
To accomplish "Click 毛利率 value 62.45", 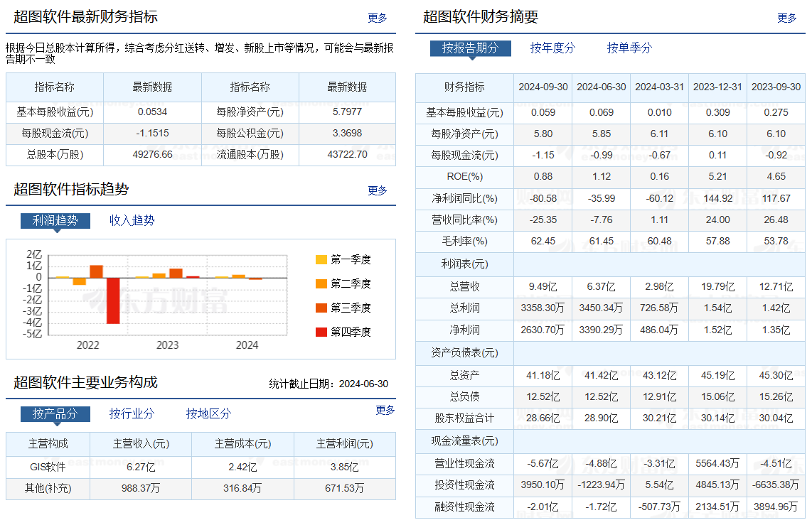I will 543,242.
